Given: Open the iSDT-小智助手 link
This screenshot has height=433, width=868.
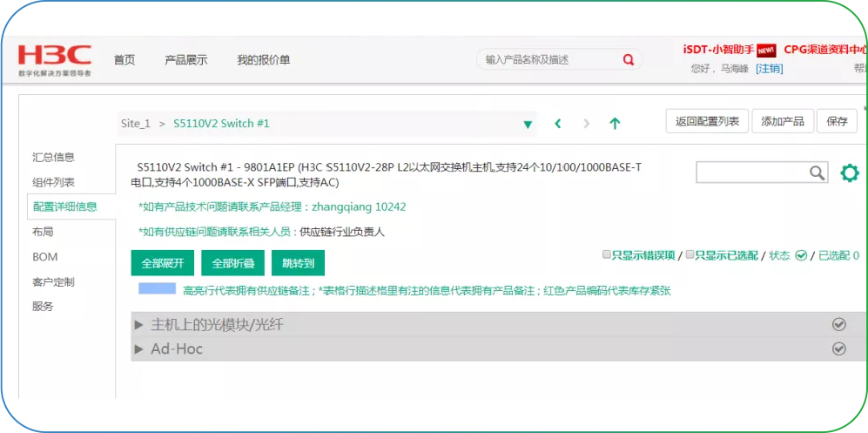Looking at the screenshot, I should point(719,50).
